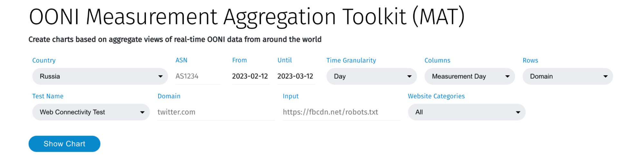Click the OONI Measurement Aggregation Toolkit heading
This screenshot has height=163, width=644.
(246, 17)
